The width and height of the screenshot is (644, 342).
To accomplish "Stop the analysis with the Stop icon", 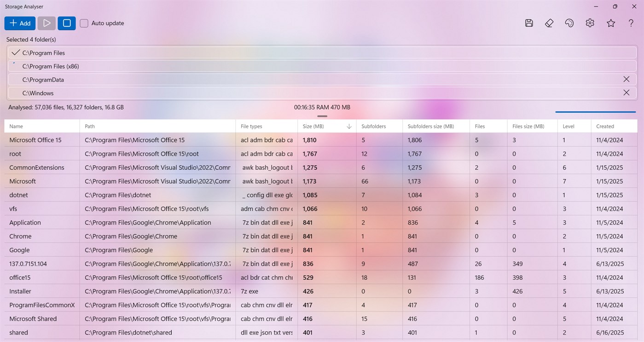I will [x=66, y=23].
